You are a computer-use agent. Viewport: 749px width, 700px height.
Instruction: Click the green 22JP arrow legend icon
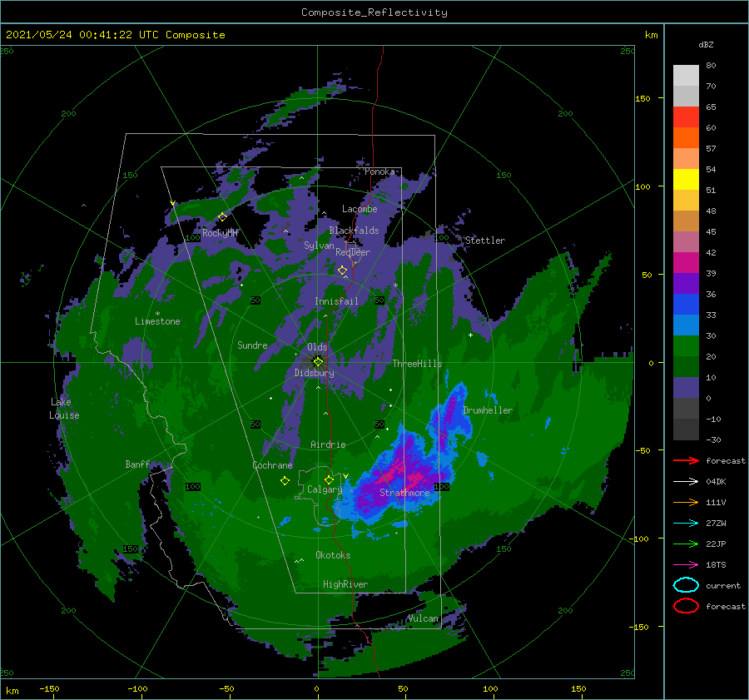(x=686, y=544)
